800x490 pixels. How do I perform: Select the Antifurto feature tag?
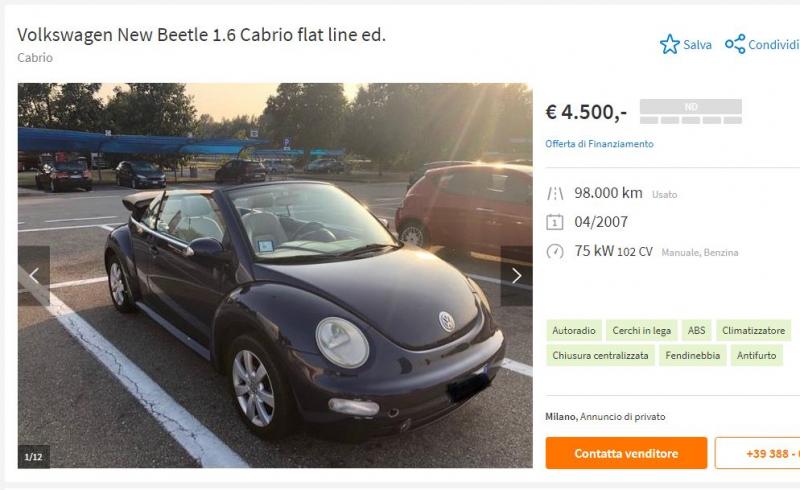point(756,355)
